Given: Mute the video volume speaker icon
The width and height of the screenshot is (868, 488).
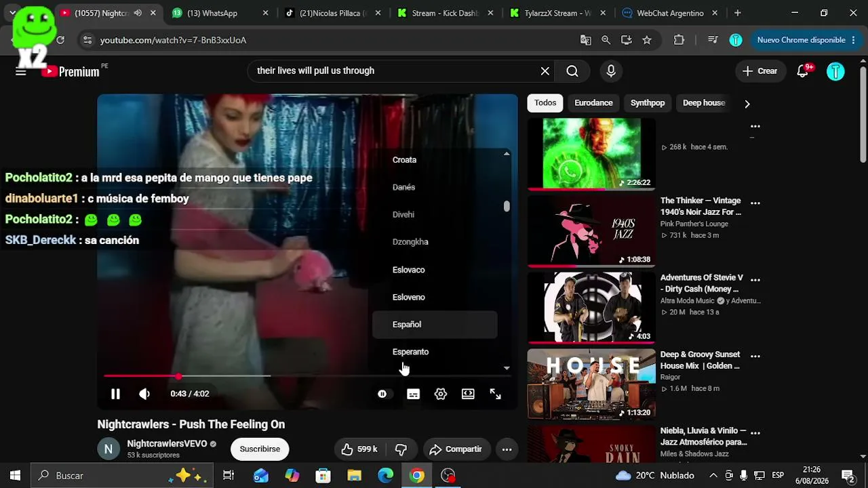Looking at the screenshot, I should click(x=144, y=394).
